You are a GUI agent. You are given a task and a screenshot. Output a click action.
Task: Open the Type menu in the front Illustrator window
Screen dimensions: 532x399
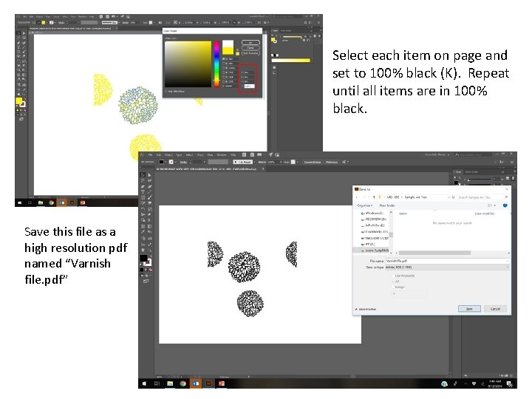point(179,154)
